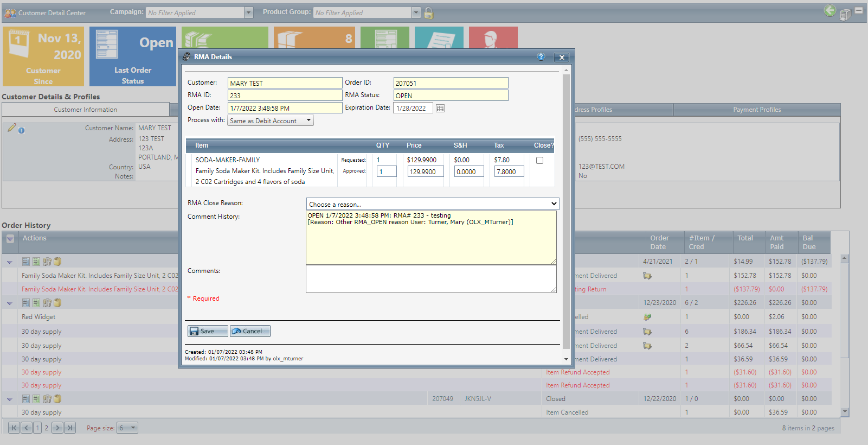Cancel the RMA Details dialog
This screenshot has height=445, width=868.
[x=250, y=331]
